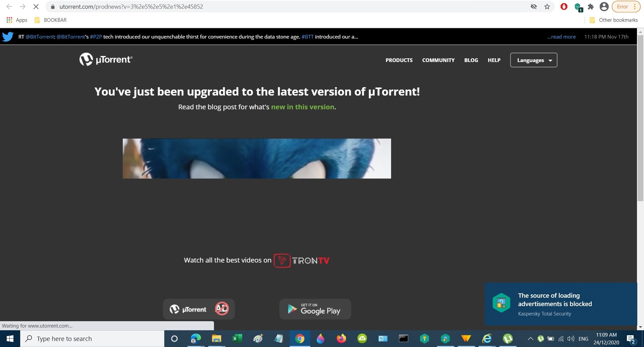Open the volume control in system tray
This screenshot has width=644, height=347.
tap(571, 339)
